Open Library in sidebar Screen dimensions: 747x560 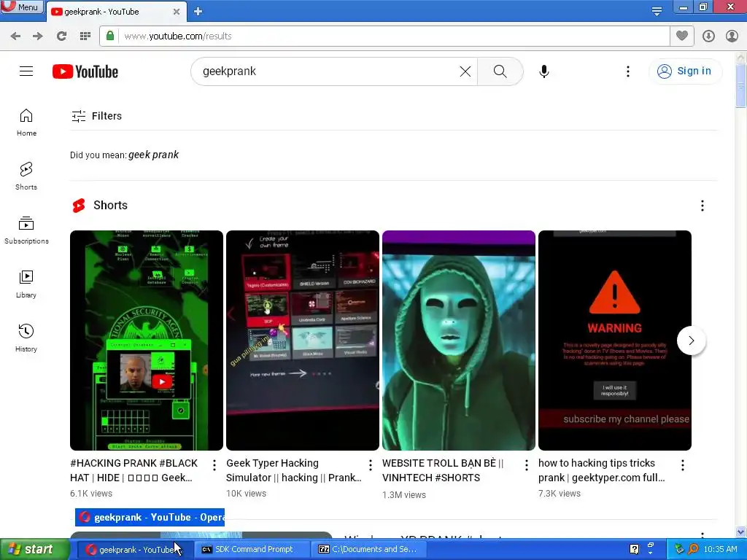[26, 284]
